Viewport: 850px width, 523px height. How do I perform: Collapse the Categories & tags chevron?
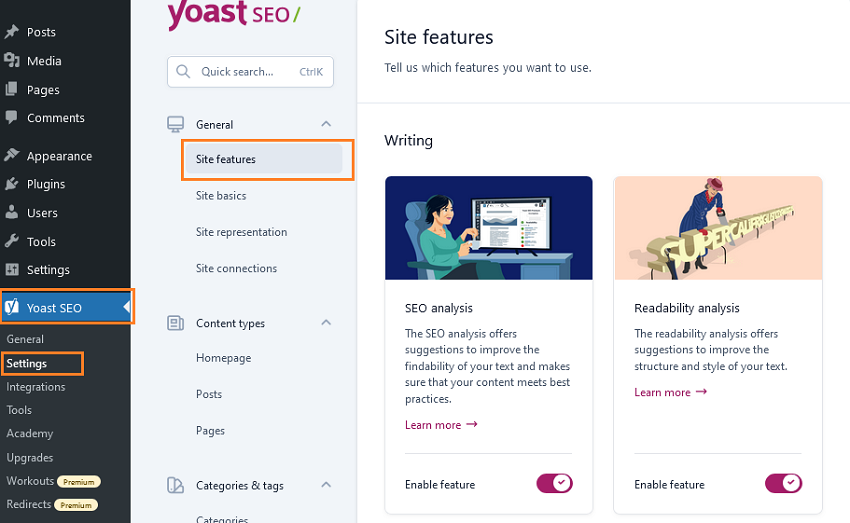pos(326,485)
